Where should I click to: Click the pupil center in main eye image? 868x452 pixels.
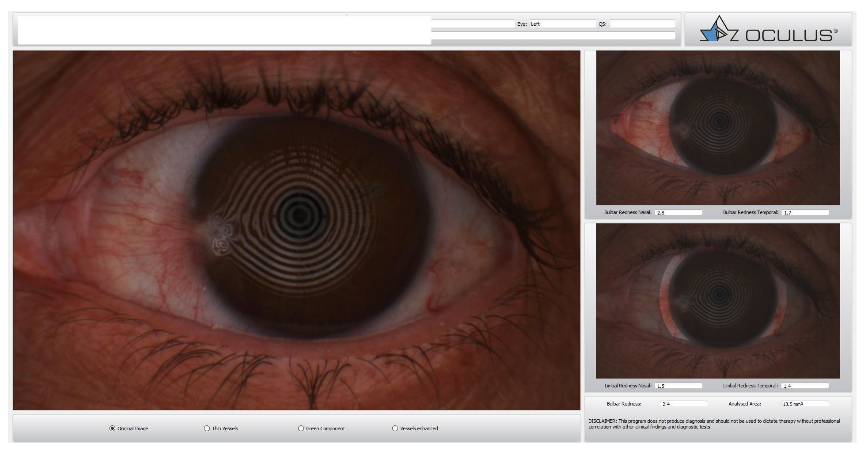coord(300,215)
